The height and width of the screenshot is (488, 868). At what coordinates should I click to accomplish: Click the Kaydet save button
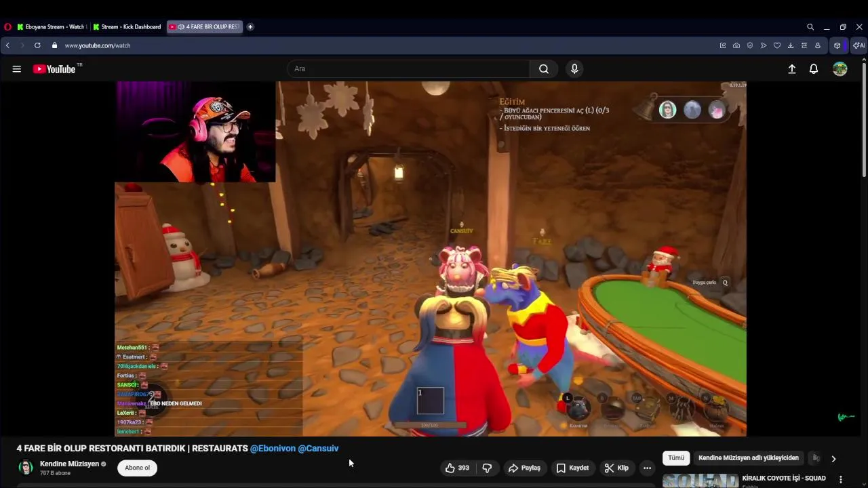572,468
